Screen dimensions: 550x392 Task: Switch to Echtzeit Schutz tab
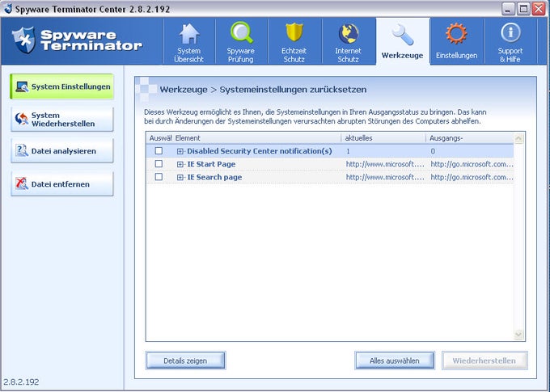pyautogui.click(x=294, y=42)
